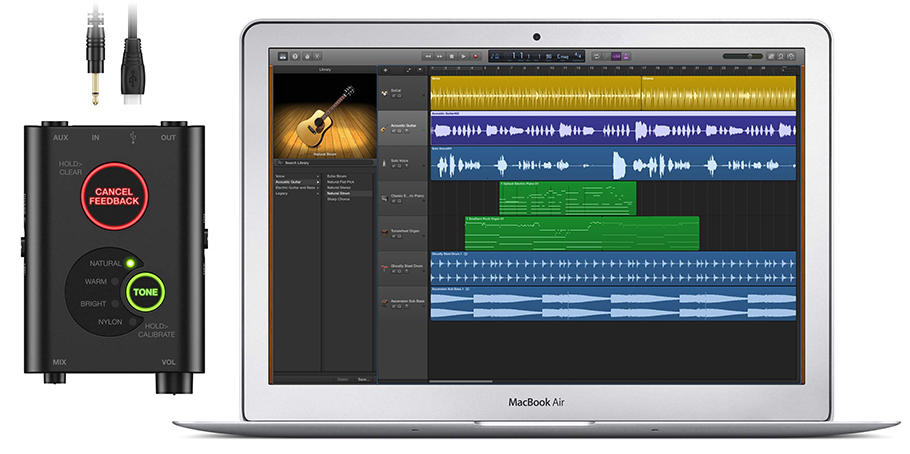
Task: Click the Rewind transport button
Action: [x=428, y=57]
